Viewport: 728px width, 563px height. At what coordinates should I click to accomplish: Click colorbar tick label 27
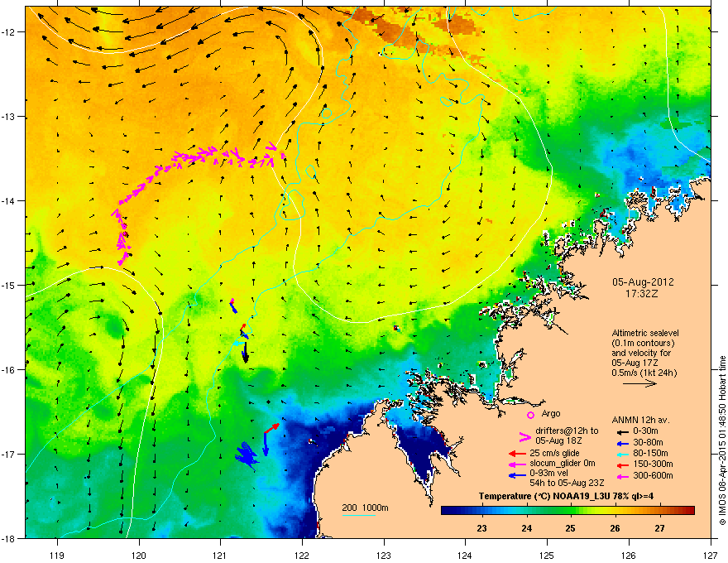click(x=660, y=528)
